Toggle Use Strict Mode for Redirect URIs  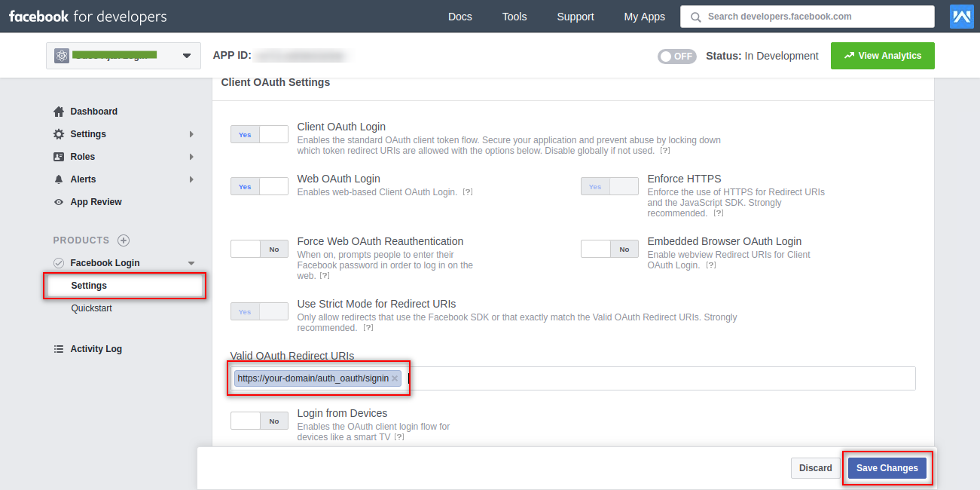259,311
